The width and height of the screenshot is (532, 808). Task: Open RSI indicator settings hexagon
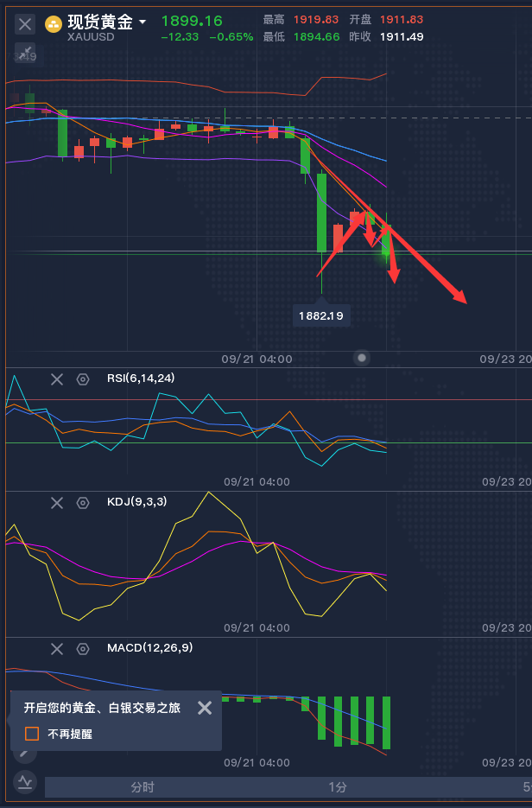[x=83, y=379]
